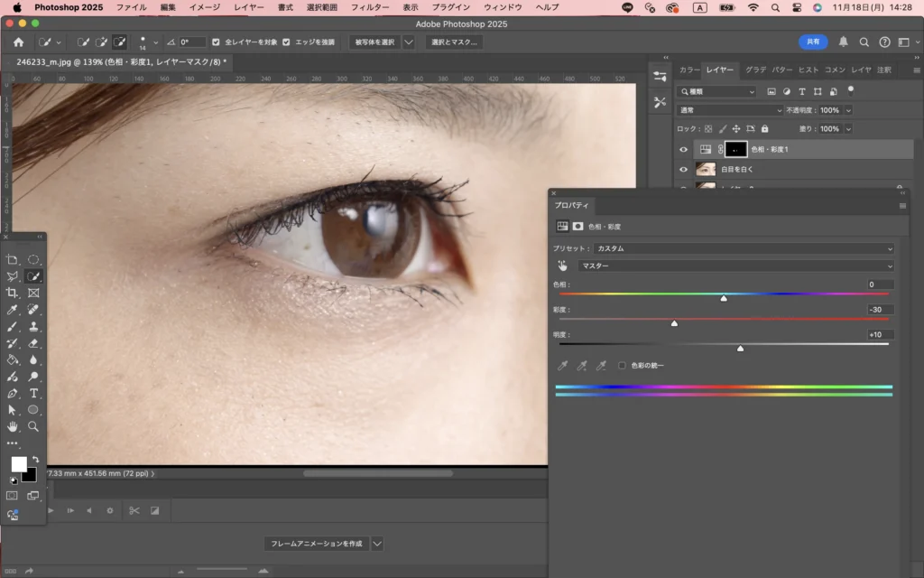Select the Zoom magnifier tool
The image size is (924, 578).
point(33,426)
